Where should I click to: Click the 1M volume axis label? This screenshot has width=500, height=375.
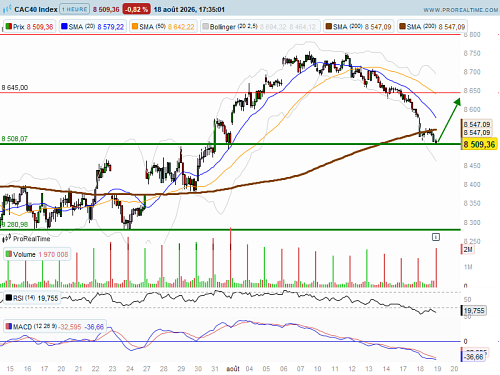click(x=468, y=267)
